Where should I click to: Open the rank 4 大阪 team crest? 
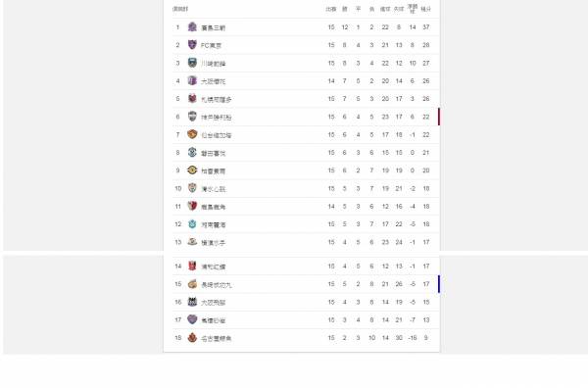click(x=192, y=80)
